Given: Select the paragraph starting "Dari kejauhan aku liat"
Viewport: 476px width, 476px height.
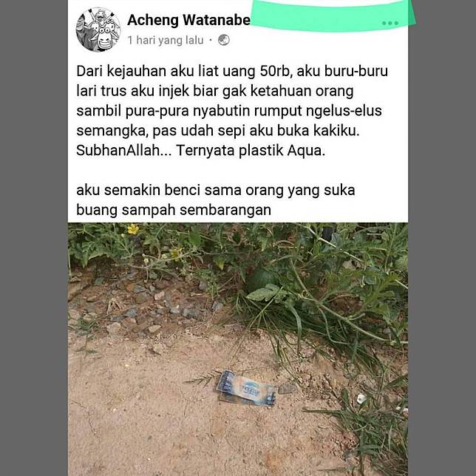Looking at the screenshot, I should click(x=232, y=111).
